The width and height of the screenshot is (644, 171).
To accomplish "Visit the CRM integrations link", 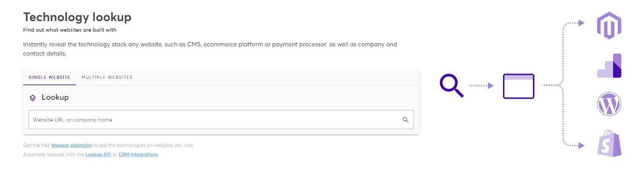I will click(138, 154).
